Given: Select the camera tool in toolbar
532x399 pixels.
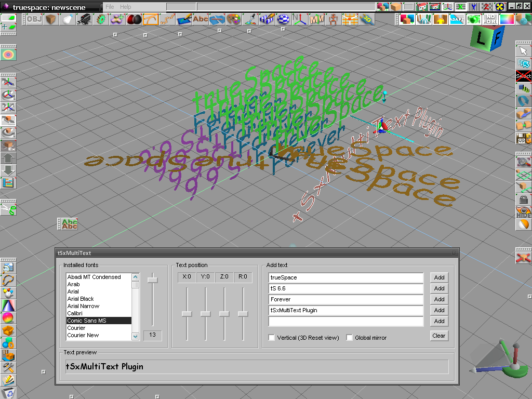Looking at the screenshot, I should pos(84,19).
